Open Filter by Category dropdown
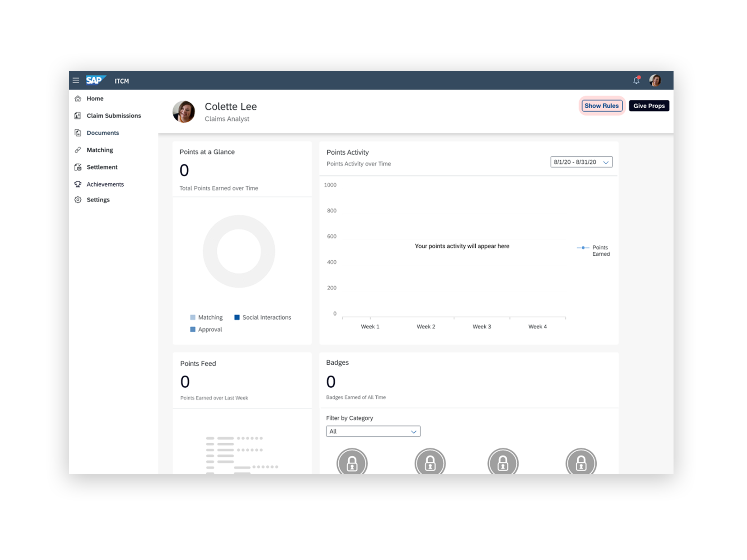This screenshot has width=747, height=560. (x=373, y=432)
